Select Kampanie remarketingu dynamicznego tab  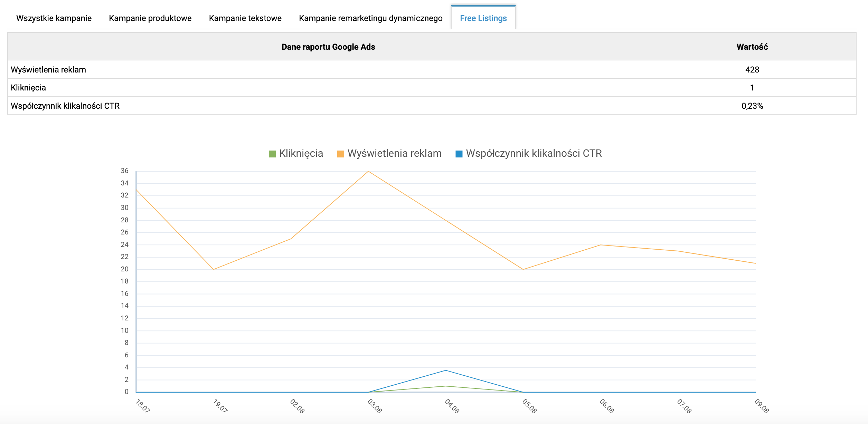370,18
